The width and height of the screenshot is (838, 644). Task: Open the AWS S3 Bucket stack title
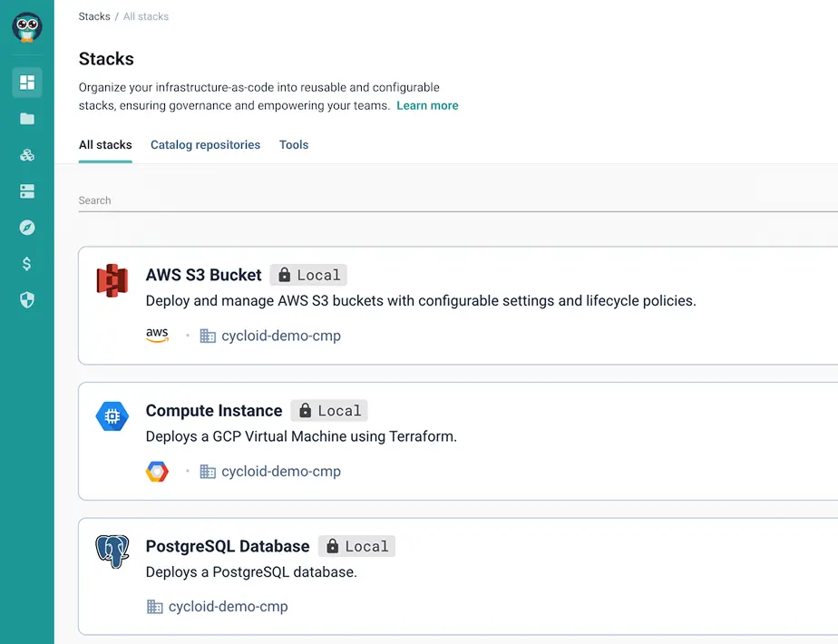coord(203,275)
